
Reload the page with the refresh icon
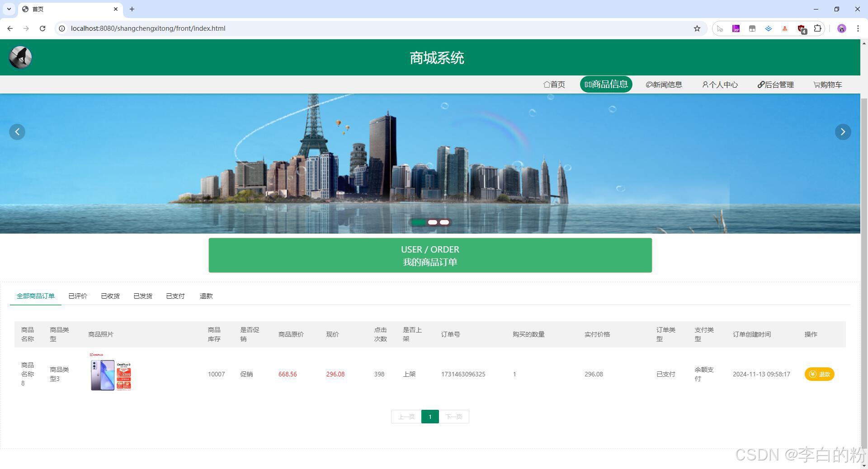42,28
